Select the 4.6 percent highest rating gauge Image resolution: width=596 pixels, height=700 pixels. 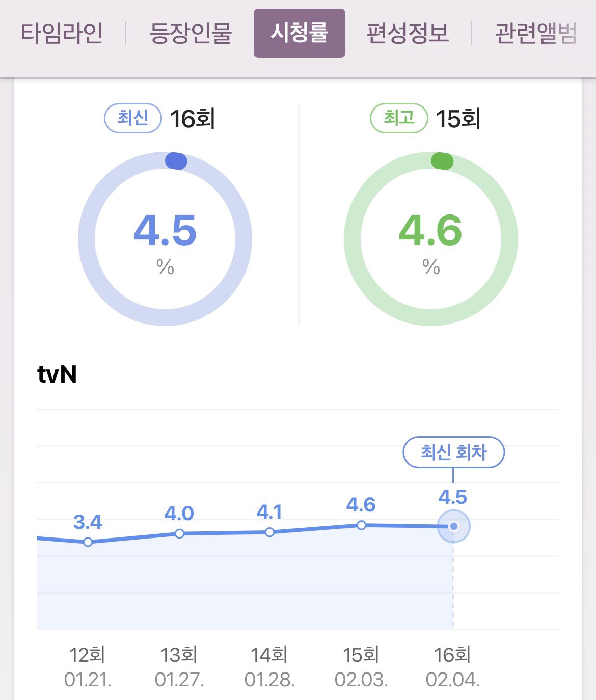431,239
